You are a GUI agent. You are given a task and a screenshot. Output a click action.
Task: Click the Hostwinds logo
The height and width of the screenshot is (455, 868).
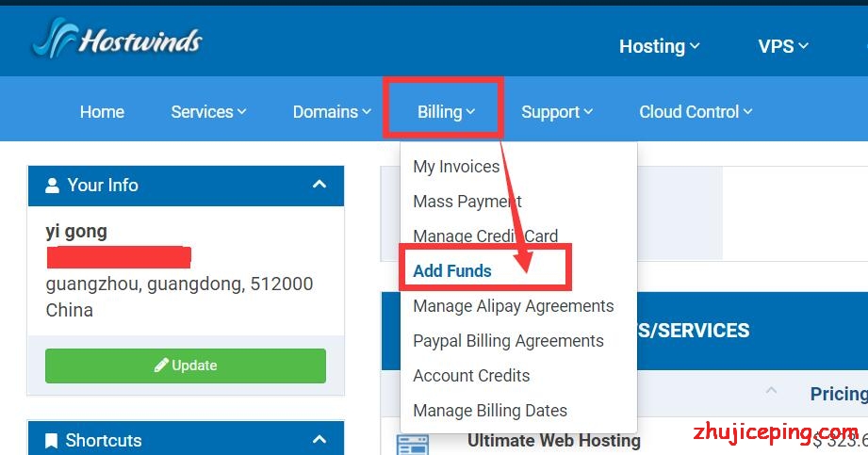(x=118, y=39)
